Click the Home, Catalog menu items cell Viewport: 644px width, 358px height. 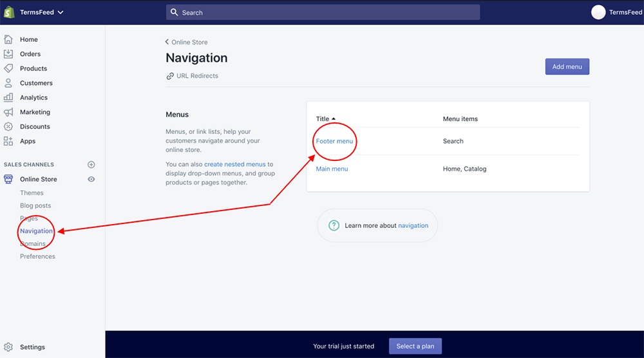pyautogui.click(x=464, y=169)
